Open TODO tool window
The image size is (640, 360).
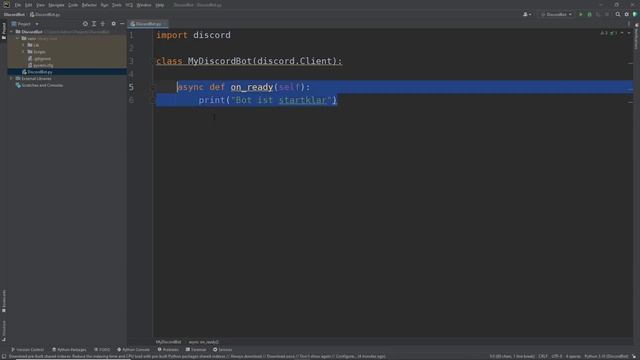pos(102,350)
